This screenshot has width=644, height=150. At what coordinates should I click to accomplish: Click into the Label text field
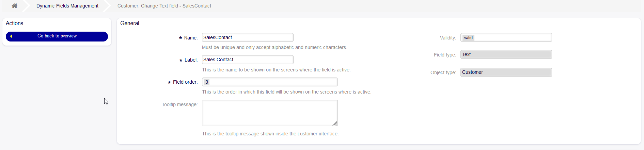click(247, 60)
